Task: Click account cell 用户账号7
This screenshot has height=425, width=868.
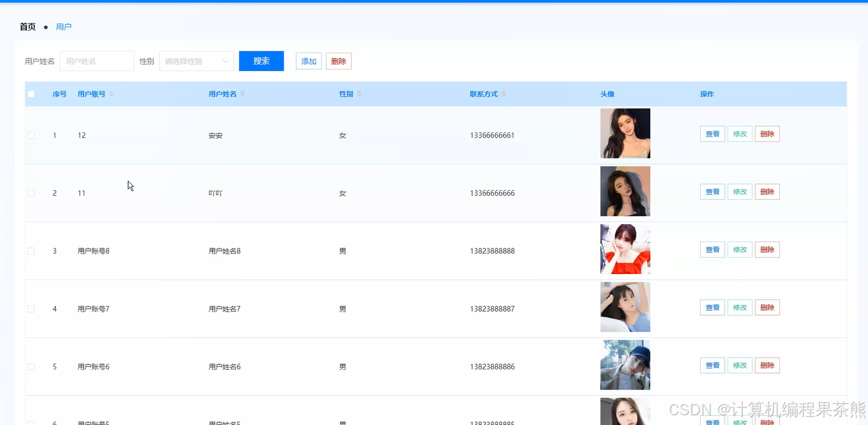Action: coord(94,309)
